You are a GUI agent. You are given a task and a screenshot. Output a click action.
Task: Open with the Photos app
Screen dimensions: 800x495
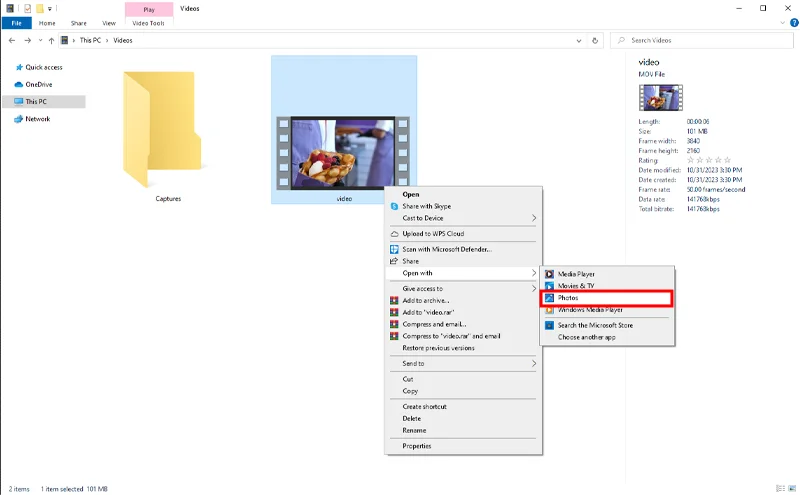click(x=607, y=298)
